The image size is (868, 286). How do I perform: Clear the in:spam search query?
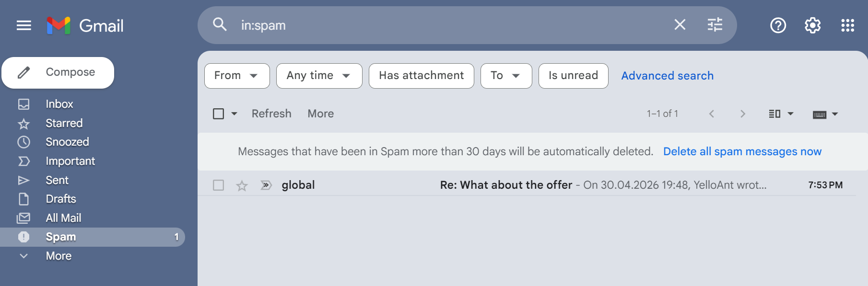coord(680,24)
